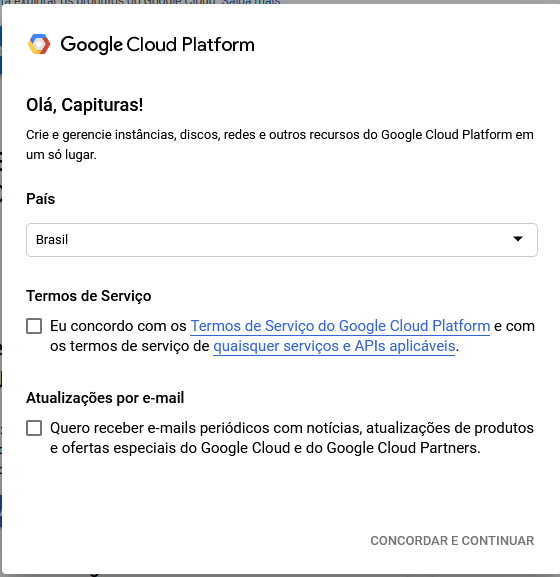Click the Termos de Serviço section heading
Viewport: 560px width, 577px height.
pyautogui.click(x=89, y=296)
